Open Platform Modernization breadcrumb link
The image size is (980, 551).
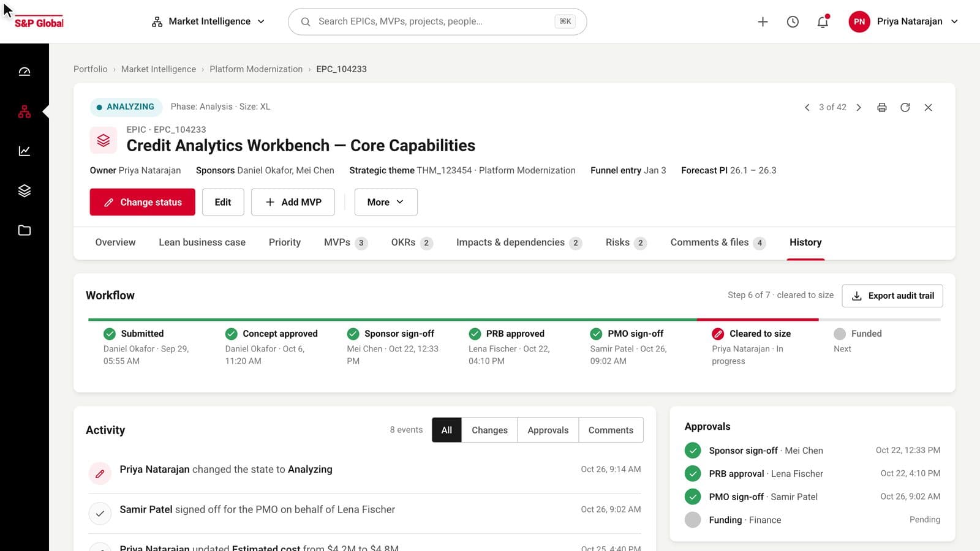click(256, 69)
